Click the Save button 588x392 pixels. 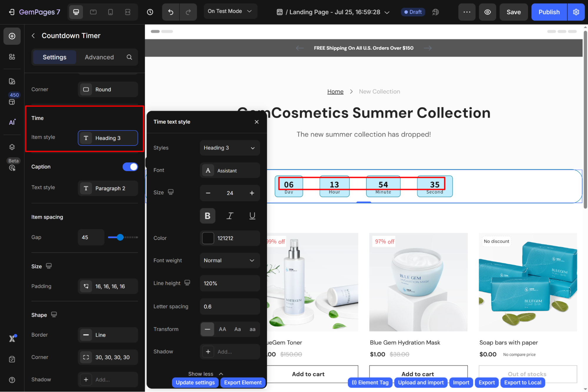click(513, 12)
